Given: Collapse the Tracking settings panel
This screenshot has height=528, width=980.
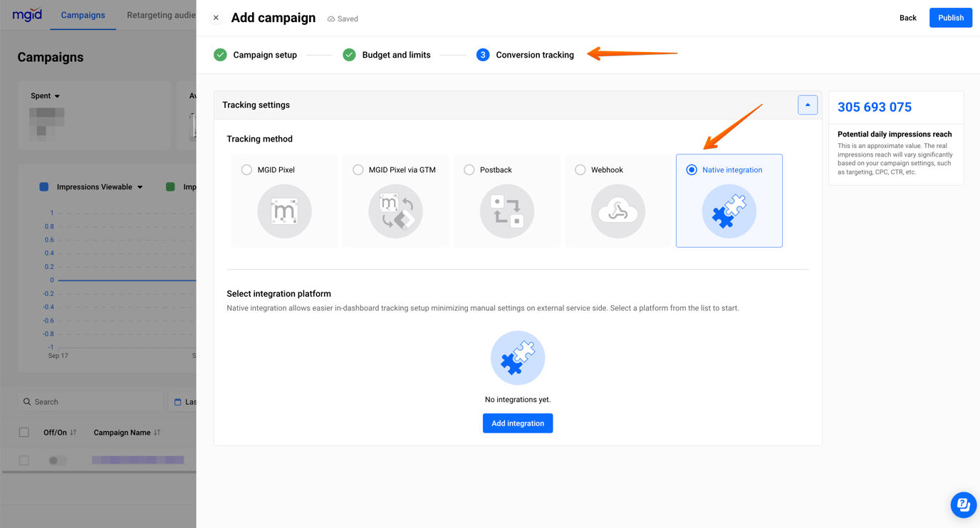Looking at the screenshot, I should click(808, 105).
